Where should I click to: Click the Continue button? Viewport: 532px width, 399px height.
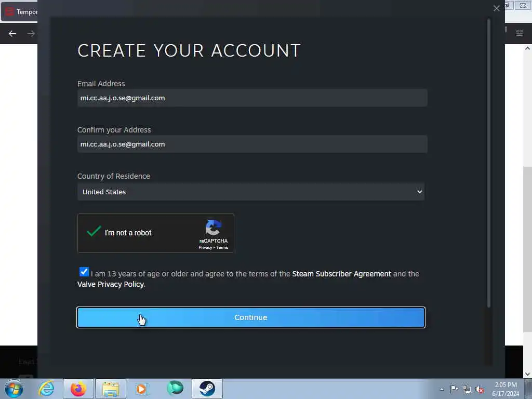tap(251, 317)
